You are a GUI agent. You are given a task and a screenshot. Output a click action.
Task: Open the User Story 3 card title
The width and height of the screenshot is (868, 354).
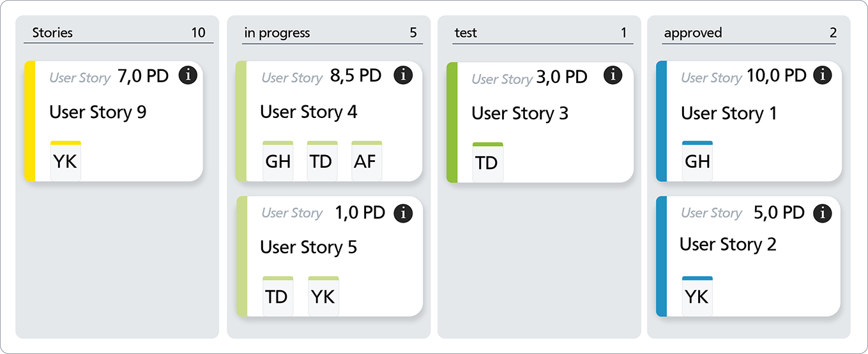pos(520,114)
